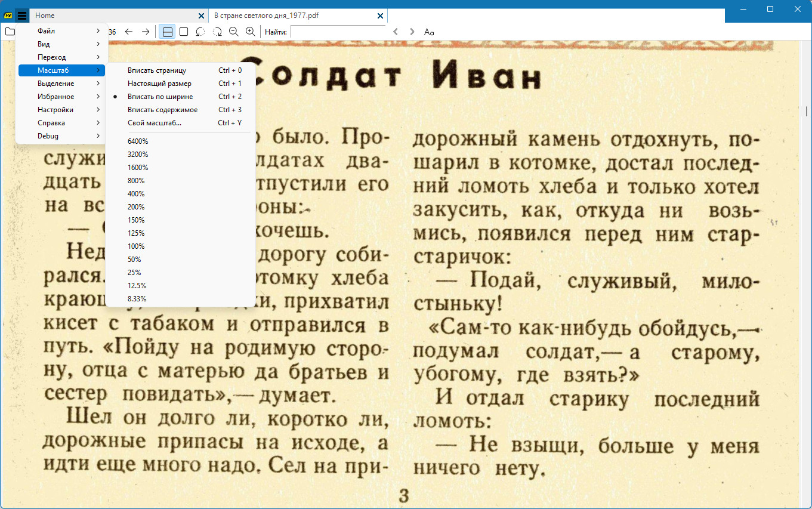Click the "Найти" search input field
This screenshot has width=812, height=509.
click(x=338, y=32)
